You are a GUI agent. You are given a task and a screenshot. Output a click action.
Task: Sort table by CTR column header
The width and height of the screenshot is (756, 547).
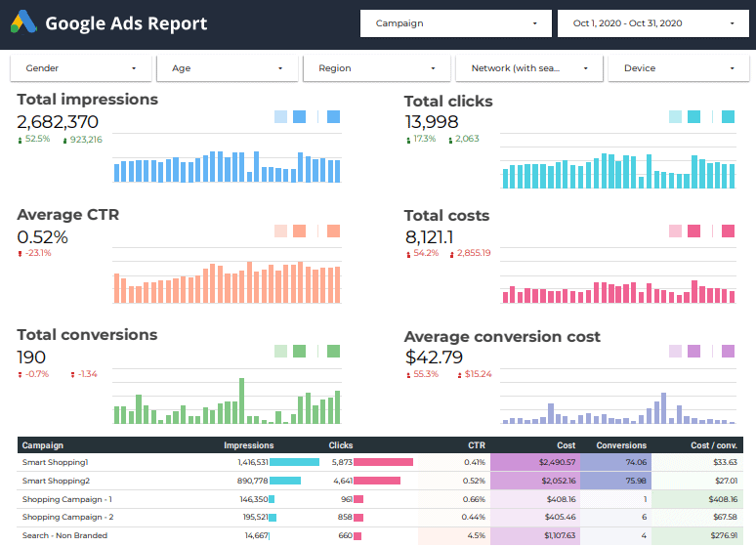(477, 445)
